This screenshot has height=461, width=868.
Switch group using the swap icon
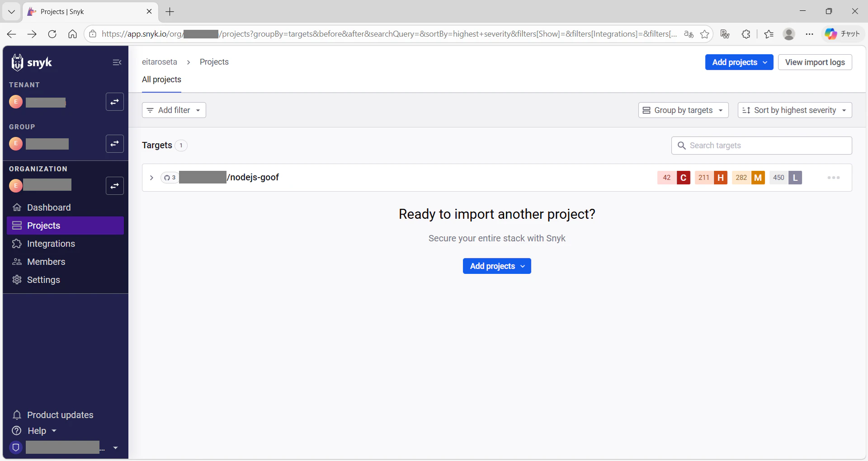coord(115,144)
